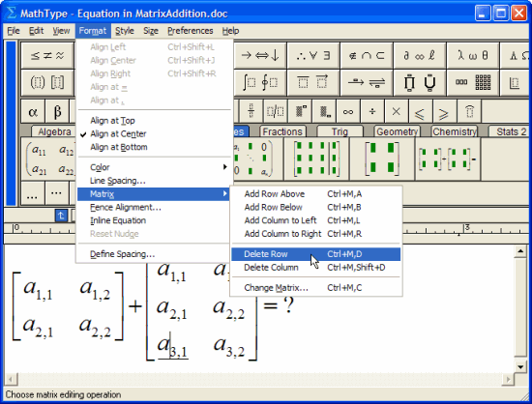
Task: Open the Help menu
Action: pos(231,31)
